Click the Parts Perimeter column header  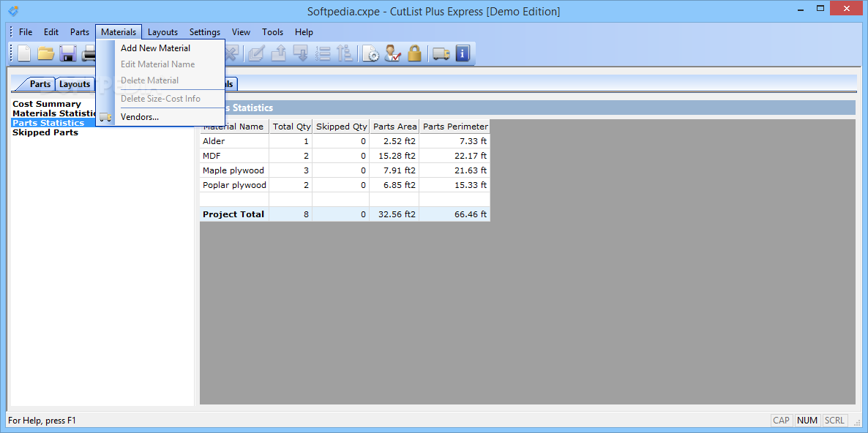pos(455,127)
